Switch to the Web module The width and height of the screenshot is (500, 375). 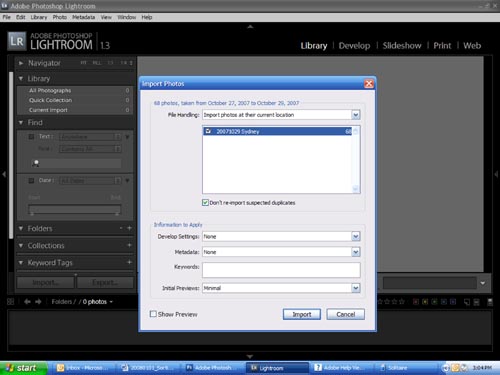(472, 46)
